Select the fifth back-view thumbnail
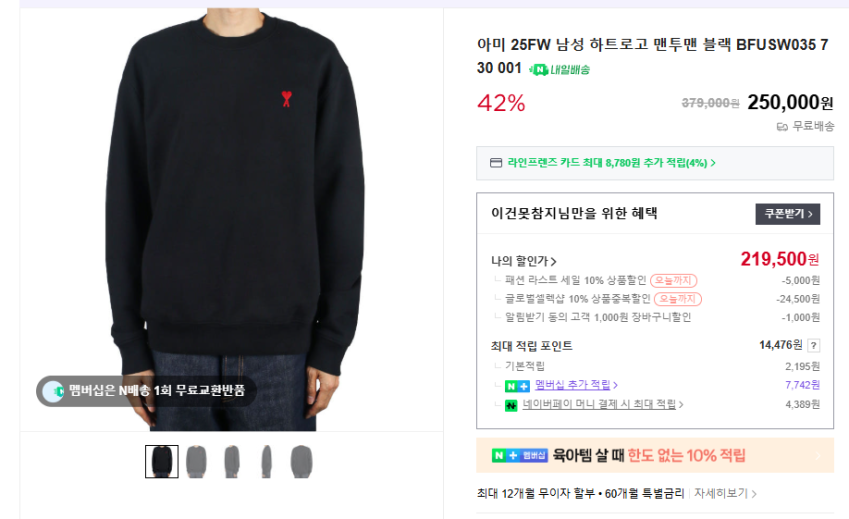This screenshot has width=849, height=519. [302, 462]
